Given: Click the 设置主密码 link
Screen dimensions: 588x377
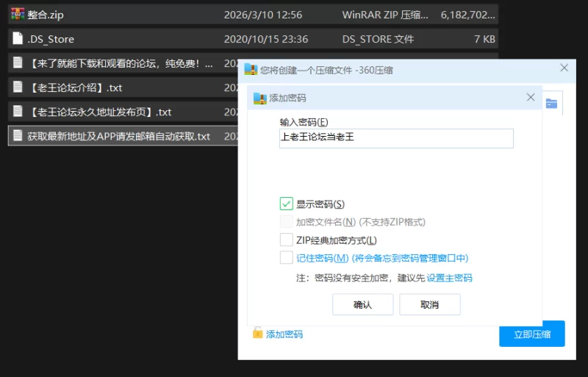Looking at the screenshot, I should (449, 278).
